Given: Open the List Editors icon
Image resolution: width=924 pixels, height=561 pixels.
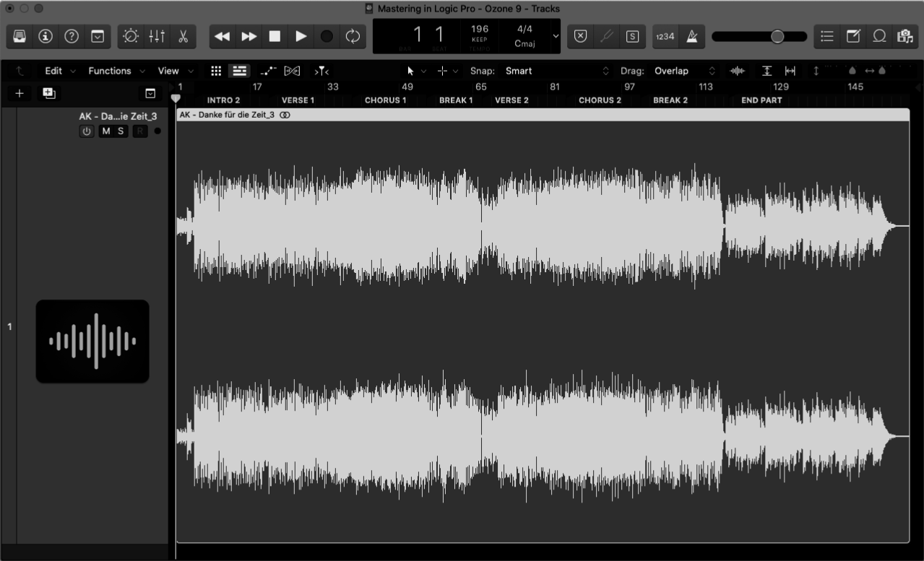Looking at the screenshot, I should click(826, 35).
